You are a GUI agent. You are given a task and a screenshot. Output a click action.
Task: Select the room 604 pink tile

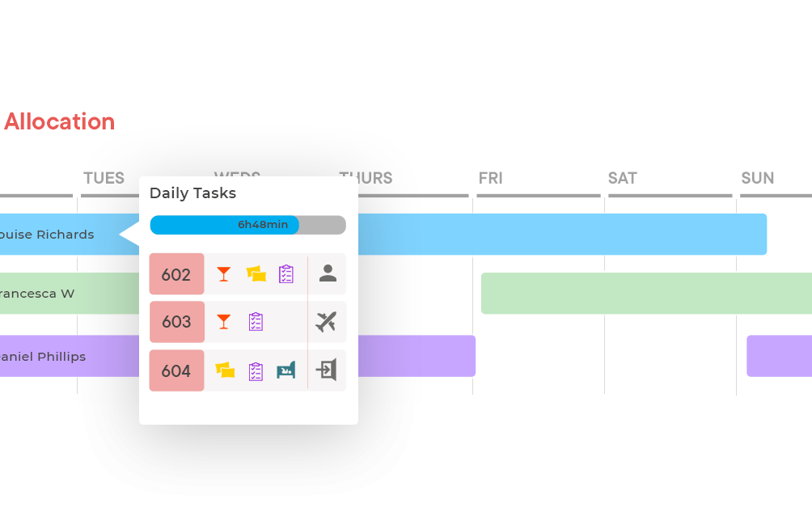[176, 370]
